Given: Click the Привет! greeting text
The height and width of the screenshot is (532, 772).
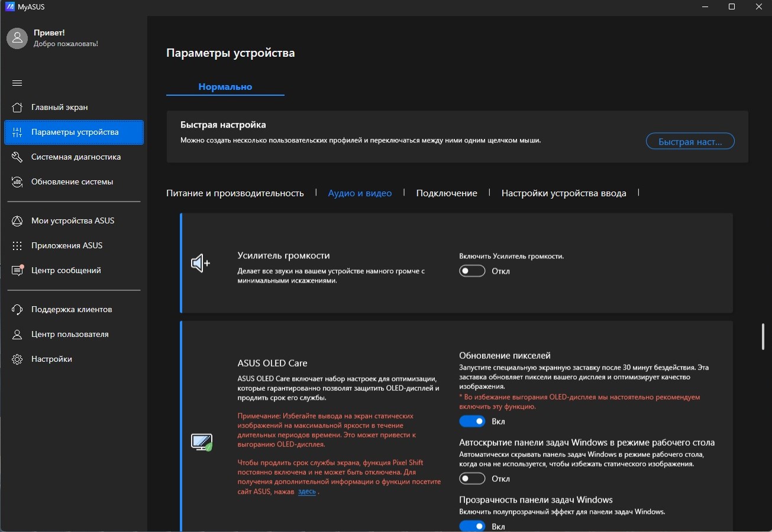Looking at the screenshot, I should click(49, 33).
